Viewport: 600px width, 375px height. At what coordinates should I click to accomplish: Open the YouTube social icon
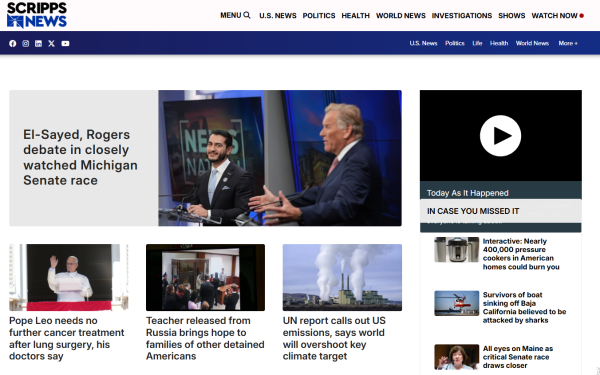tap(65, 44)
